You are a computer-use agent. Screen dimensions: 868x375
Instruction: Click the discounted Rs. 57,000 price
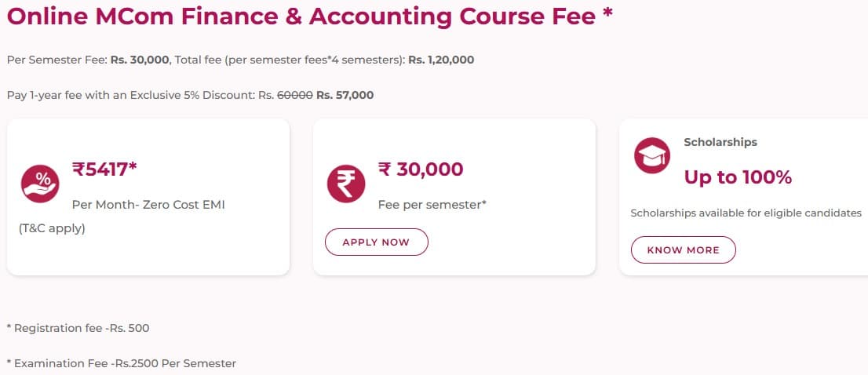click(x=345, y=95)
